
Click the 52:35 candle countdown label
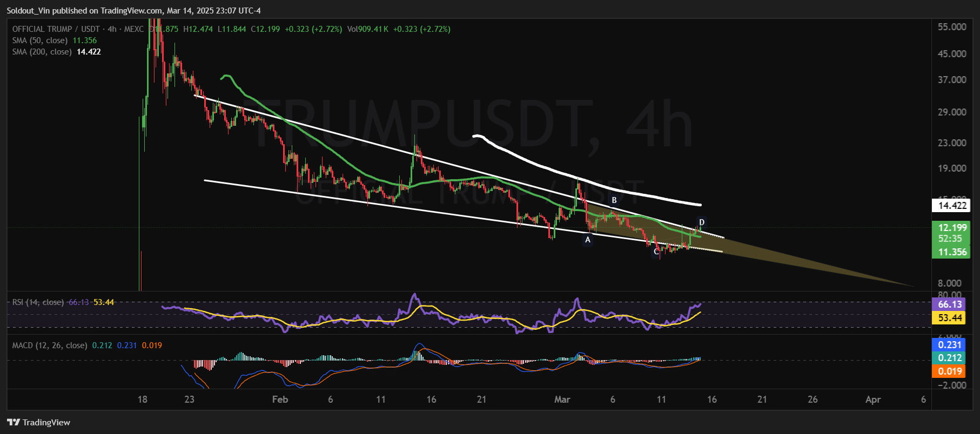click(950, 239)
